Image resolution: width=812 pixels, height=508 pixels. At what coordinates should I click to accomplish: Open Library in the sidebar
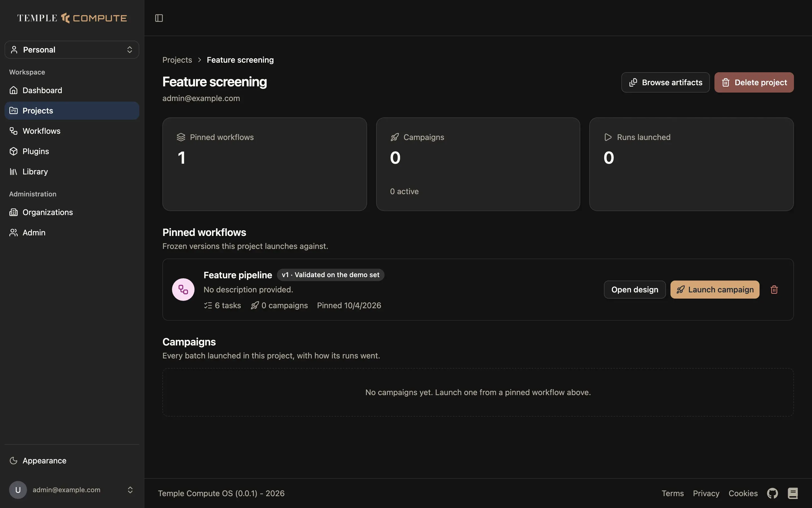click(x=72, y=172)
